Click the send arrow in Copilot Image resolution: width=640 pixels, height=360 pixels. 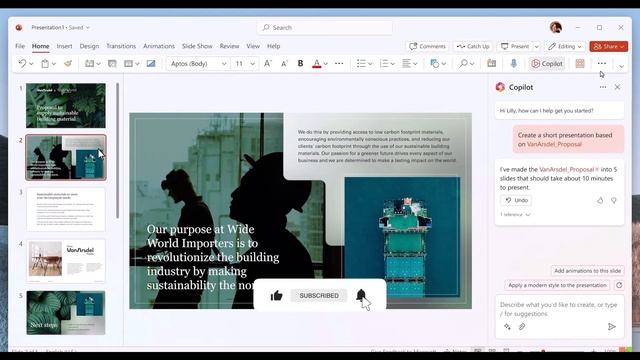pos(611,327)
